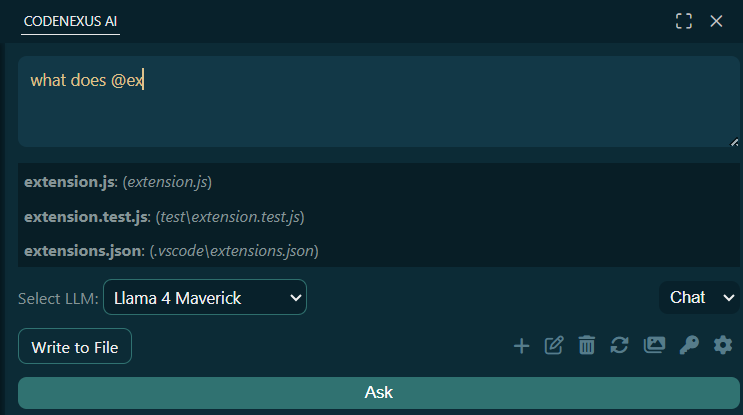Select the extension.js file suggestion

118,182
